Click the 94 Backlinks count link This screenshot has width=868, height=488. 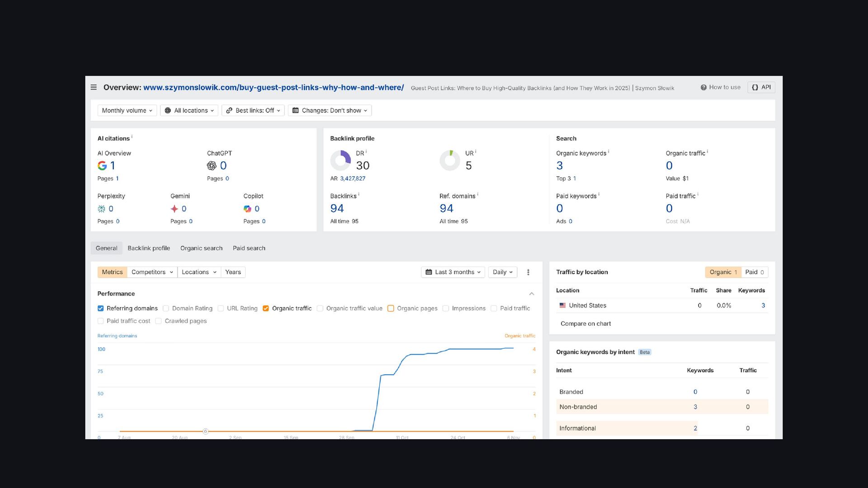[x=337, y=208]
